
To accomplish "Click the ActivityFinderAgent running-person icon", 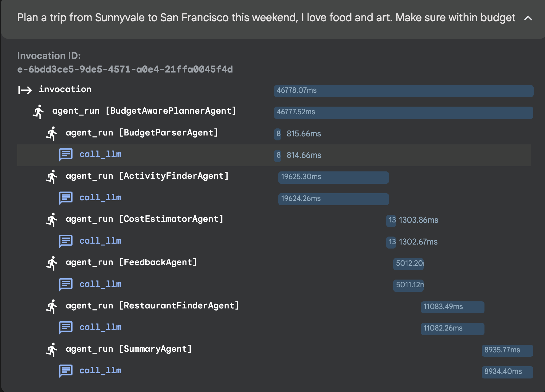I will coord(52,177).
